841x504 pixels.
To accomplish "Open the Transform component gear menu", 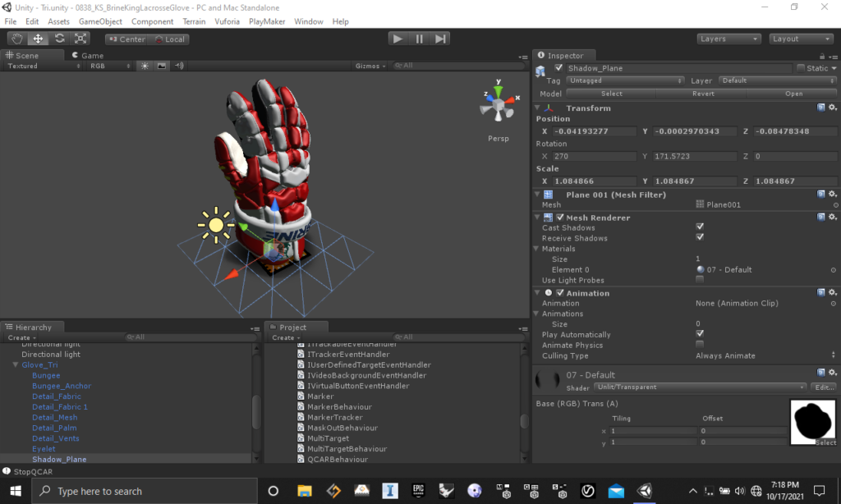I will 832,108.
